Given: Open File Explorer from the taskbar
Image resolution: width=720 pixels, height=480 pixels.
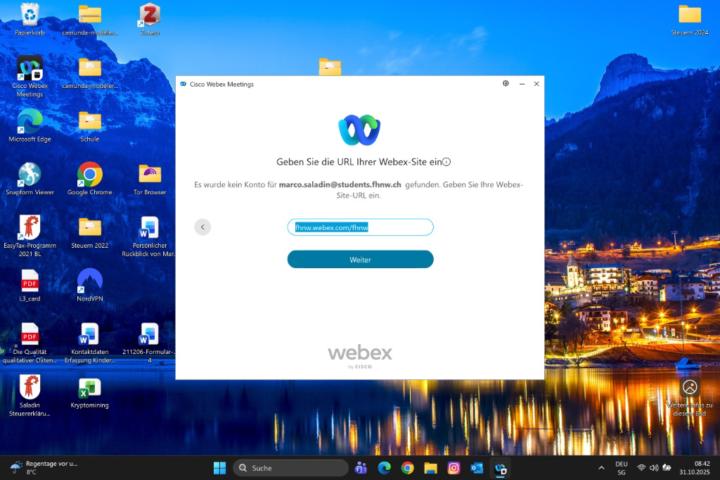Looking at the screenshot, I should (x=430, y=468).
